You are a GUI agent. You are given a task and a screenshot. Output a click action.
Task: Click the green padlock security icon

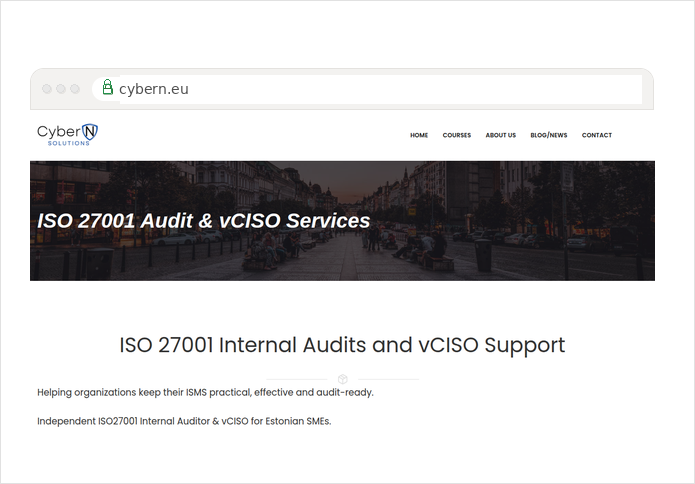(x=107, y=87)
